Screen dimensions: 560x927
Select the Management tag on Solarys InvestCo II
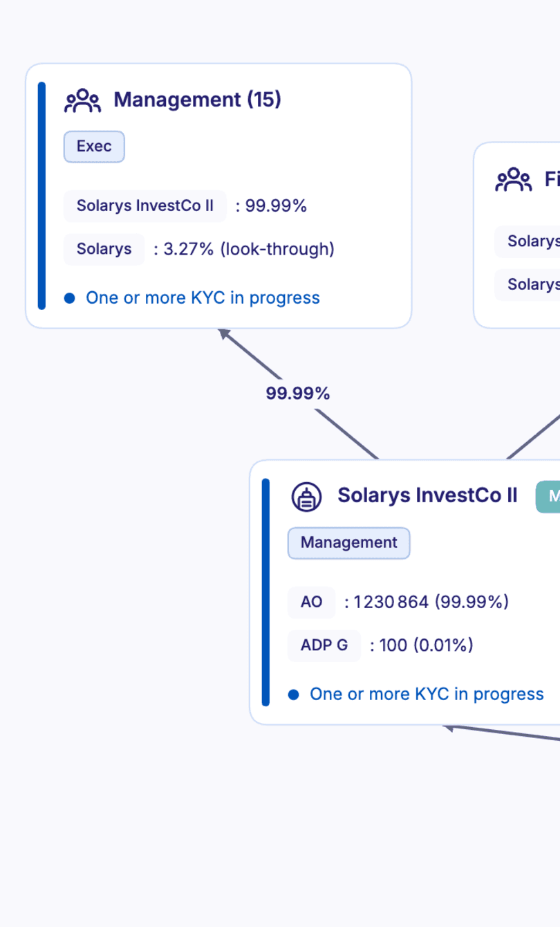(349, 543)
